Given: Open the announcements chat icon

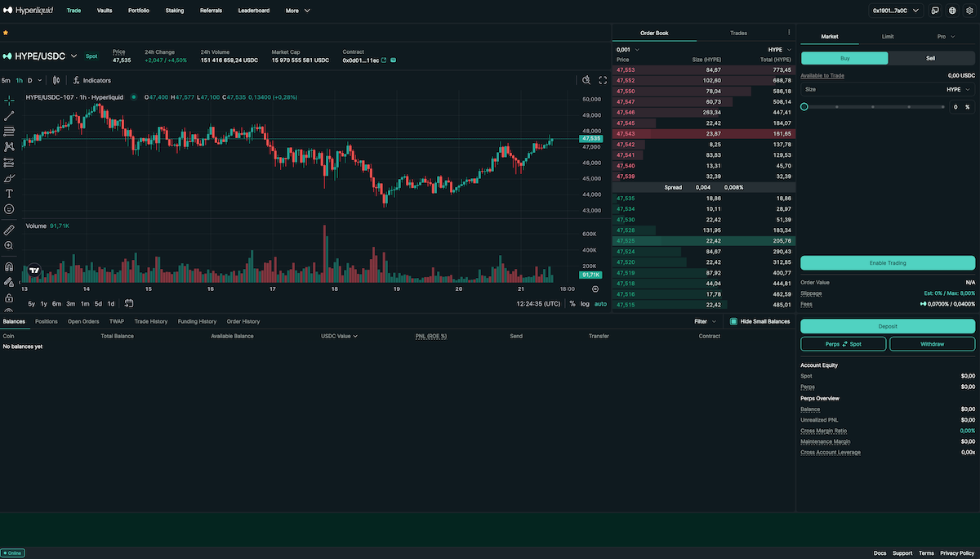Looking at the screenshot, I should click(x=935, y=11).
